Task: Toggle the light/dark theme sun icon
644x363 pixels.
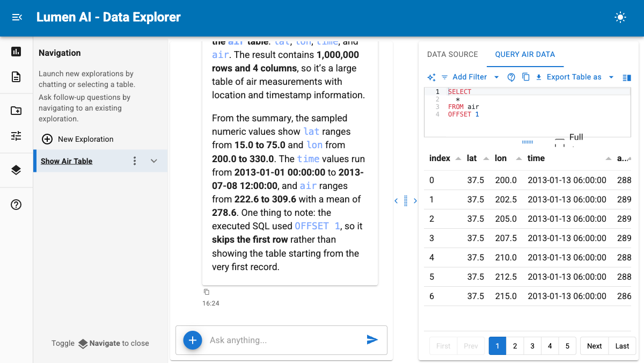Action: tap(620, 18)
